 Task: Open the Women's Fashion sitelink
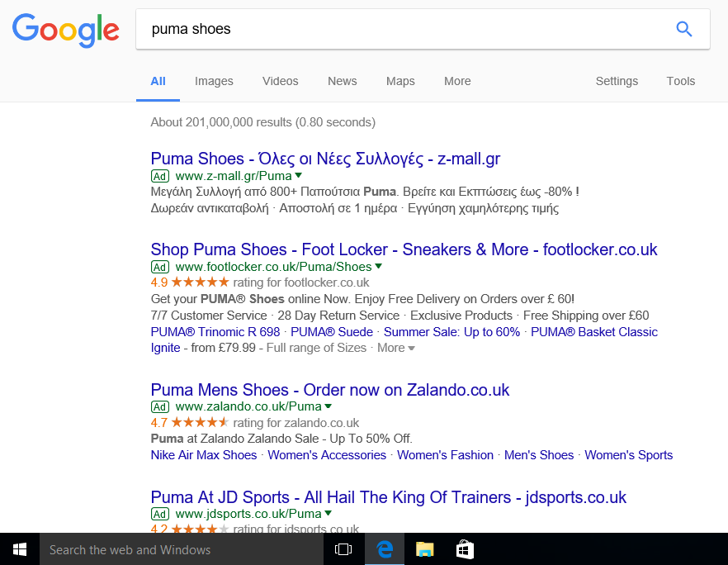tap(445, 455)
